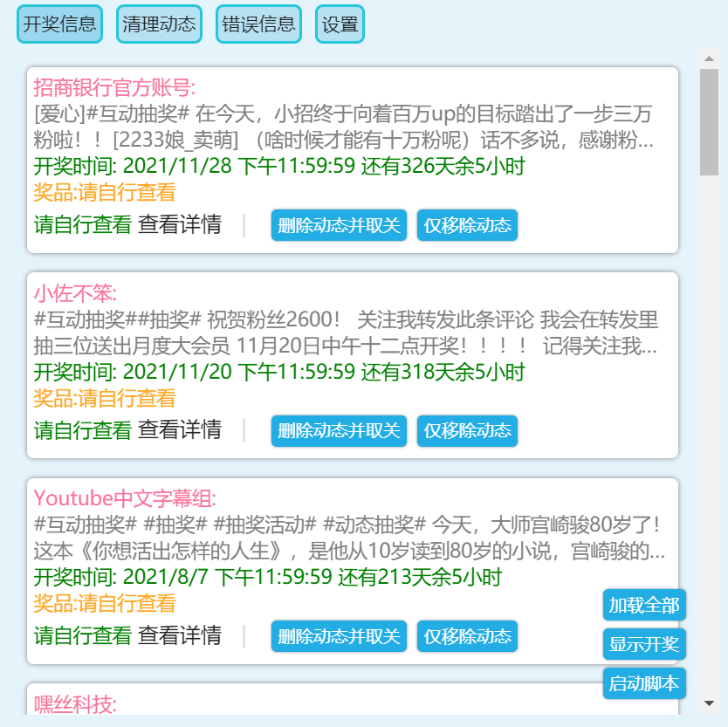Image resolution: width=728 pixels, height=727 pixels.
Task: Click 奖品:请自行查看 in 小佐不笨 card
Action: (x=105, y=398)
